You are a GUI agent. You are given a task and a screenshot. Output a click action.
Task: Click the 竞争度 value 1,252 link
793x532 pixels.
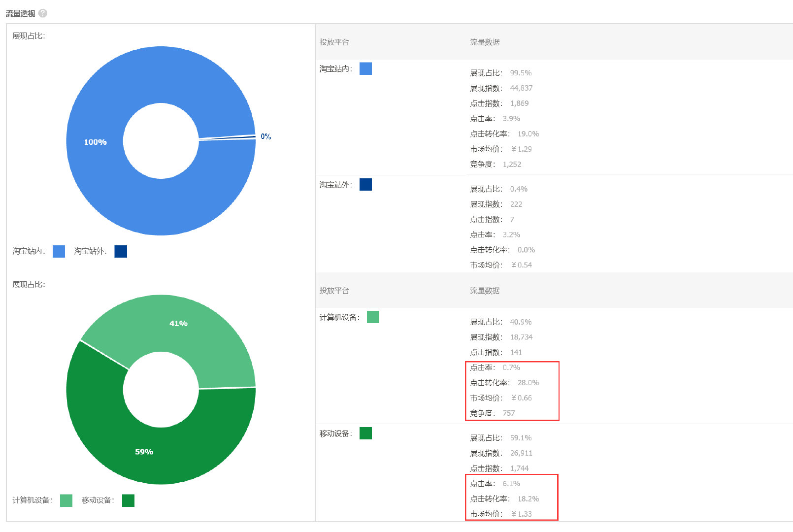pyautogui.click(x=511, y=164)
